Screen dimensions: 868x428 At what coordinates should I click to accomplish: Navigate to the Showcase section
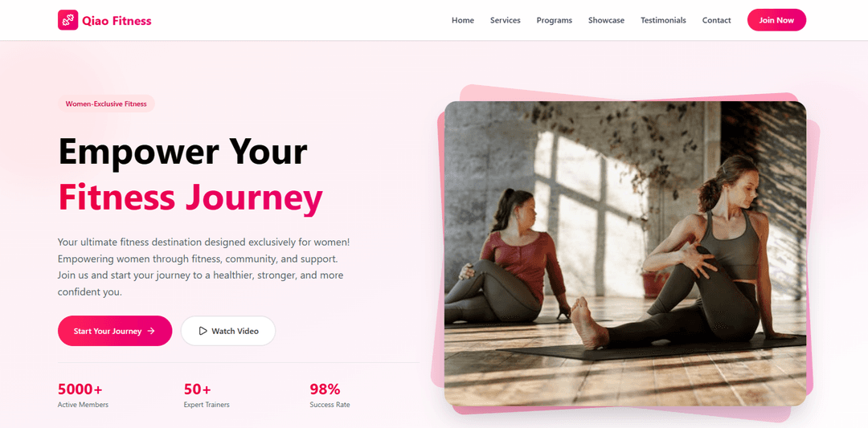tap(606, 20)
